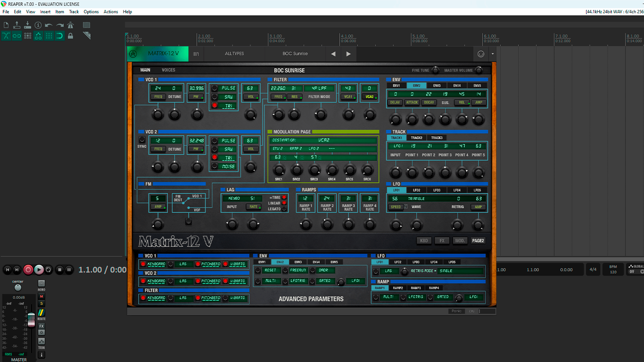This screenshot has width=644, height=362.
Task: Open master track FX button
Action: point(41,326)
